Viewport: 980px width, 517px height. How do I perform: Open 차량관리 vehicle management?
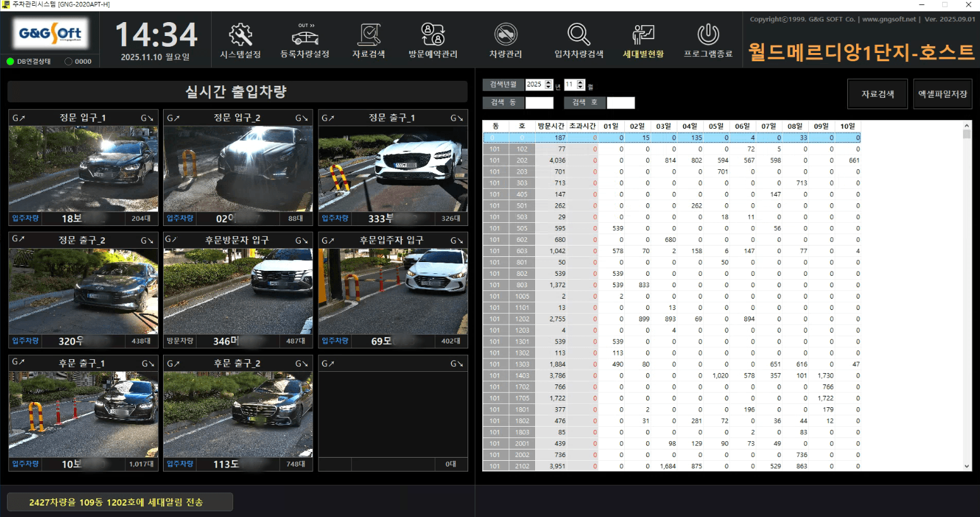point(505,40)
